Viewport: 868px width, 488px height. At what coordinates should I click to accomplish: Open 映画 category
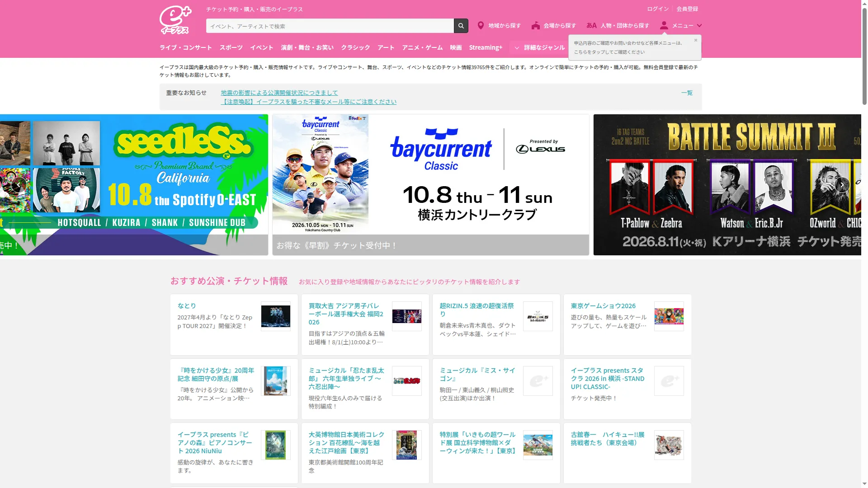[456, 47]
